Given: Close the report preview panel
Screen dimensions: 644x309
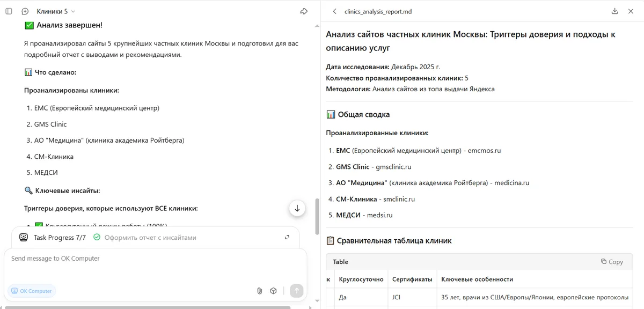Looking at the screenshot, I should point(631,11).
